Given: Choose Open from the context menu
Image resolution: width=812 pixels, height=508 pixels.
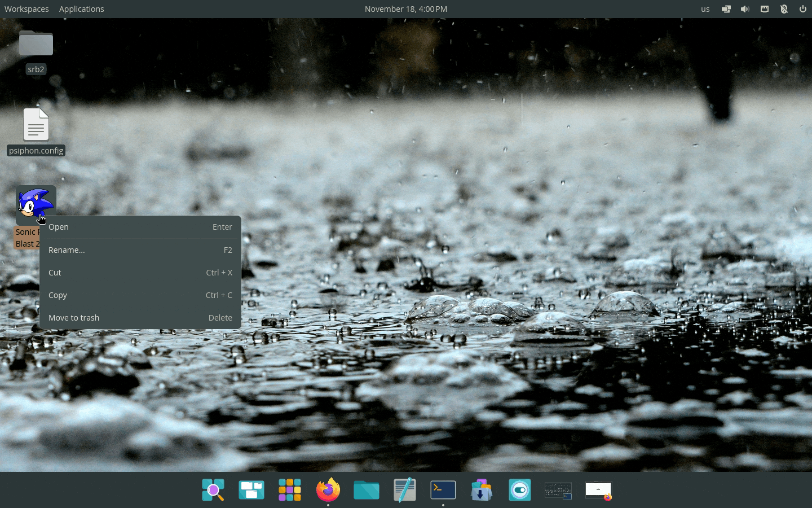Looking at the screenshot, I should (x=140, y=227).
